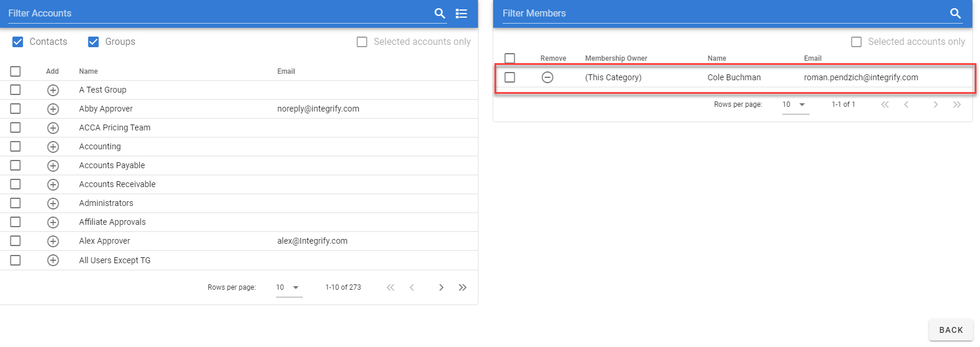Click add icon for Abby Approver

click(53, 109)
